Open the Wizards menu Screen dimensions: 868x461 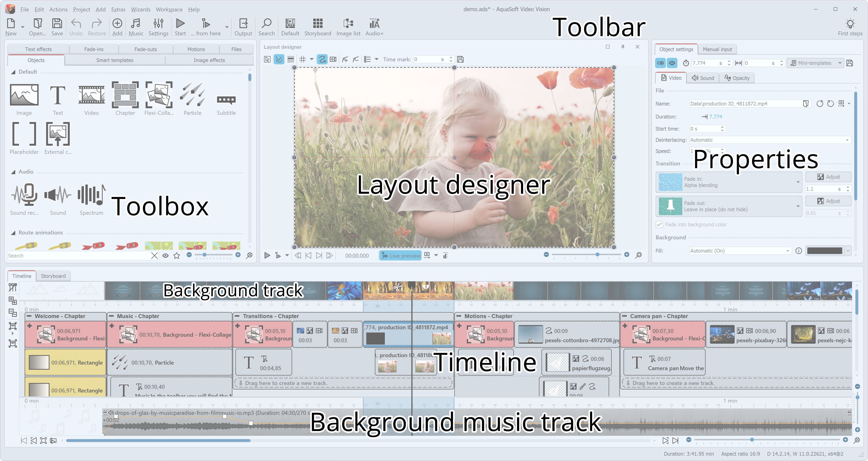click(x=141, y=9)
